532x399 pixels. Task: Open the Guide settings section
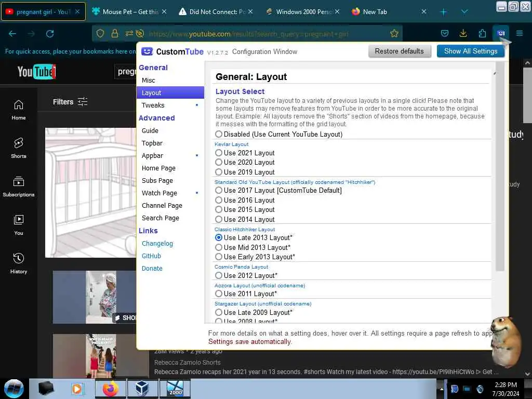[170, 130]
